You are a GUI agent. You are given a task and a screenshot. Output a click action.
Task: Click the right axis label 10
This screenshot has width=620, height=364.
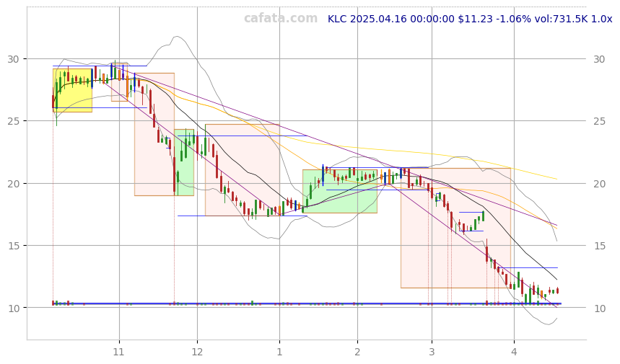tap(600, 308)
